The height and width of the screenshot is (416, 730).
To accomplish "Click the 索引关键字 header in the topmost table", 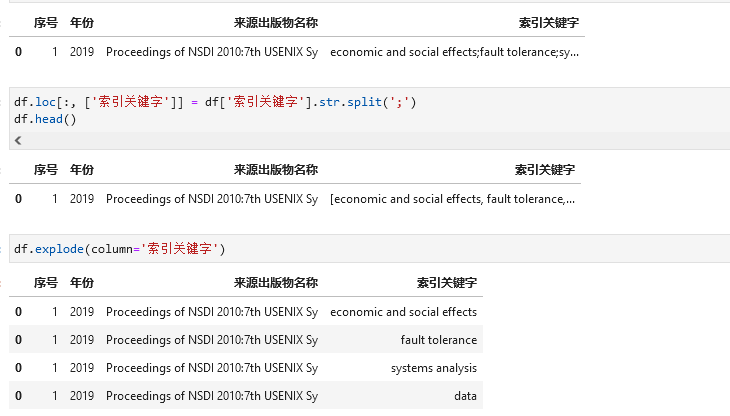I will point(549,23).
